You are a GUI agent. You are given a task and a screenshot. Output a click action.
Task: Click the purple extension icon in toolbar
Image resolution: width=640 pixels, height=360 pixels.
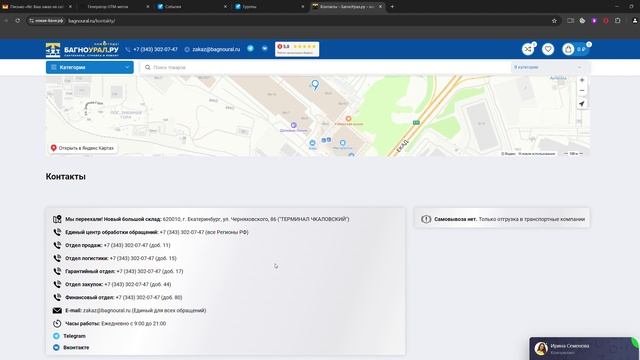(x=594, y=21)
